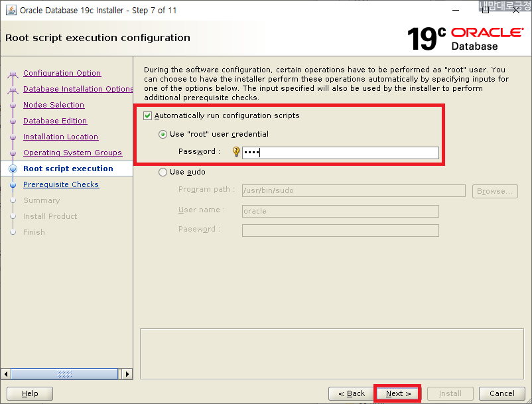
Task: Select the Root script execution step
Action: point(68,168)
